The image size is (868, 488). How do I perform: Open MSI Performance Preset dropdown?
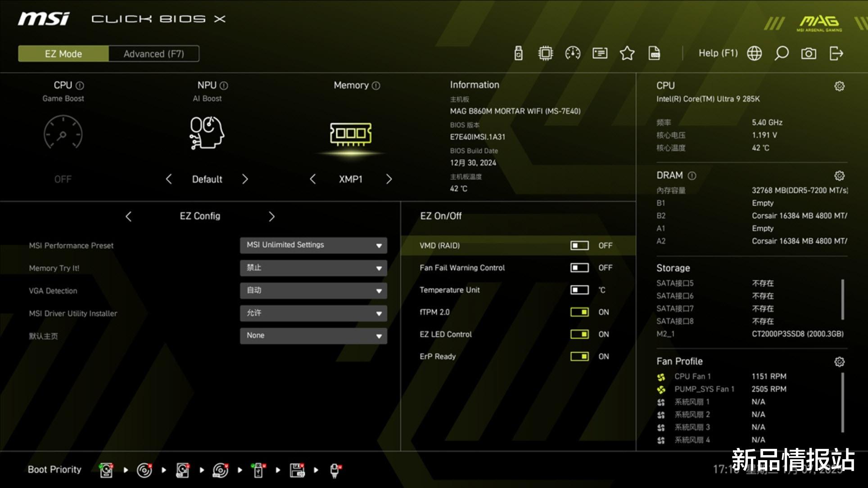click(313, 245)
